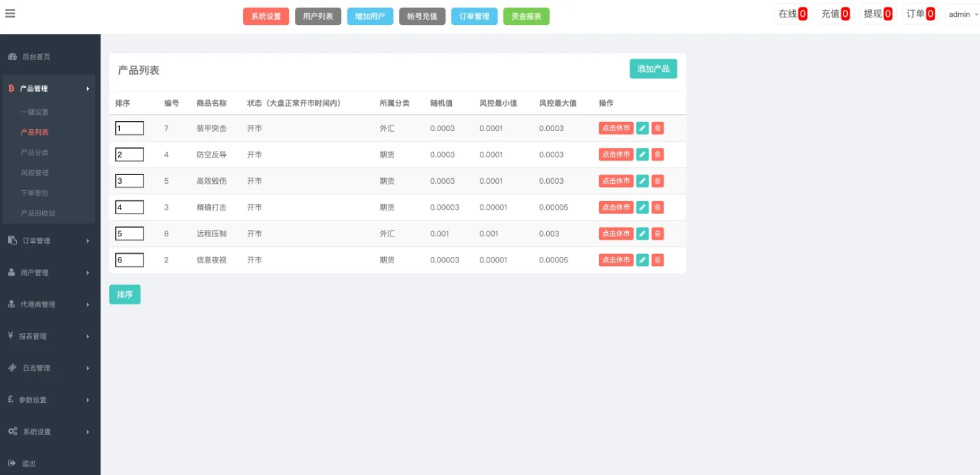Click edit pencil icon for 精确打击 row
The image size is (980, 475).
pyautogui.click(x=642, y=207)
